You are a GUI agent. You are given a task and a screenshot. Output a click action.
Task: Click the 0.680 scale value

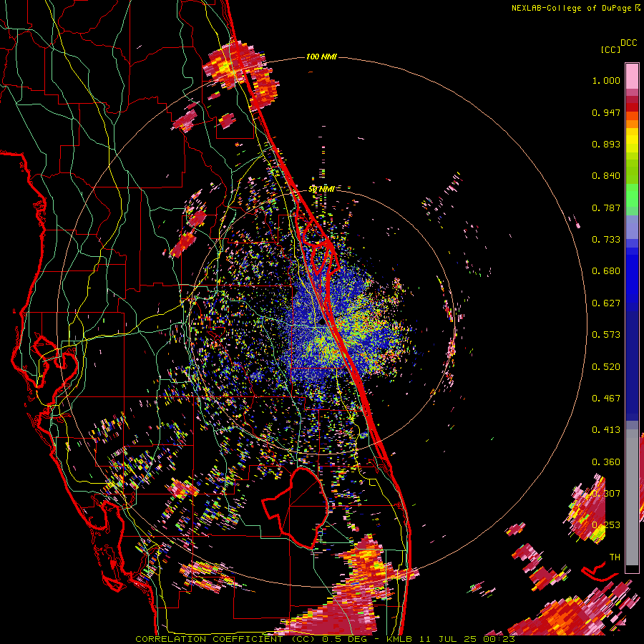click(x=606, y=271)
